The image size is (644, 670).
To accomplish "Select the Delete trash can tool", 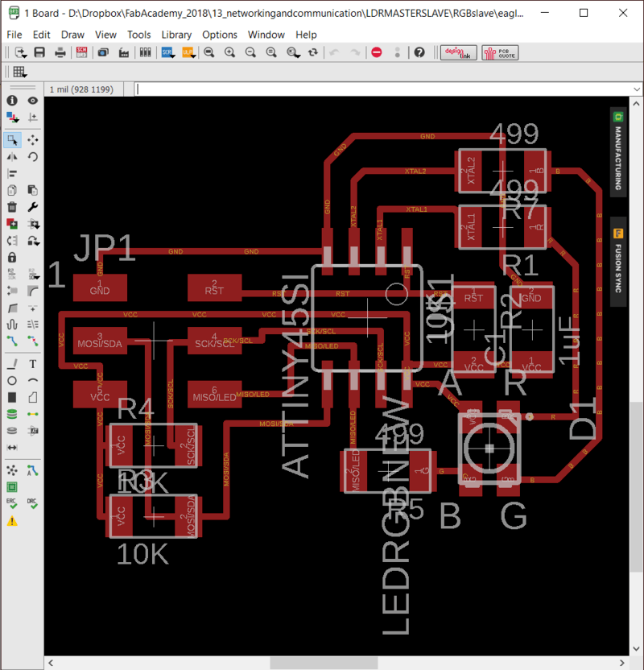I will coord(12,207).
